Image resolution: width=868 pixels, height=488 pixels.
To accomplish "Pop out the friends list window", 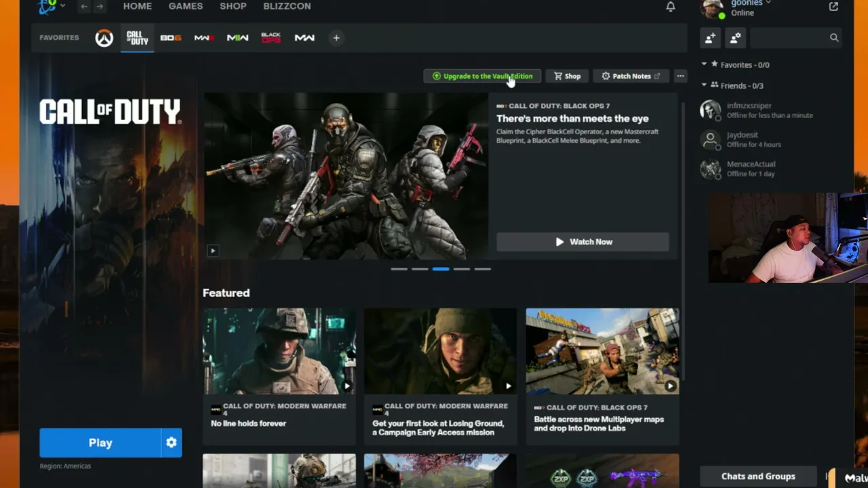I will coord(833,7).
